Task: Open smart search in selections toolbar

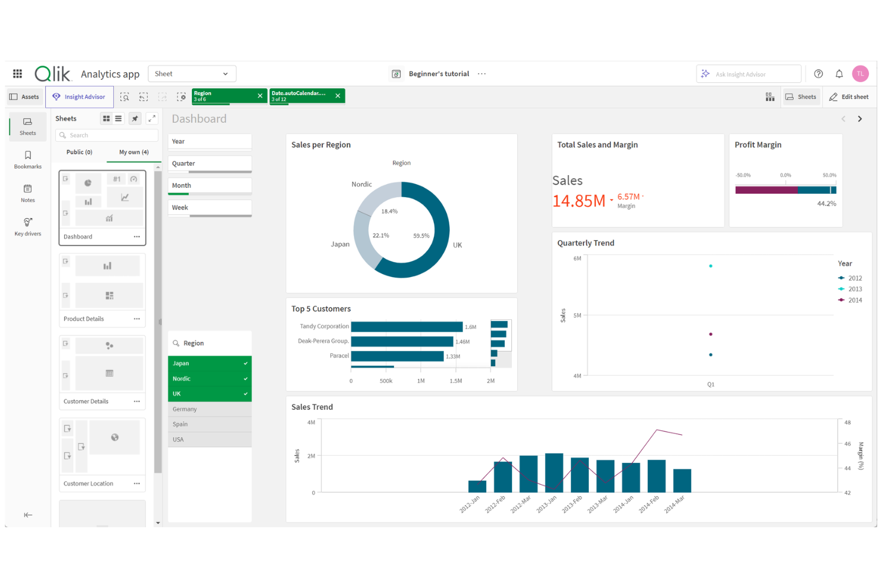Action: click(125, 96)
